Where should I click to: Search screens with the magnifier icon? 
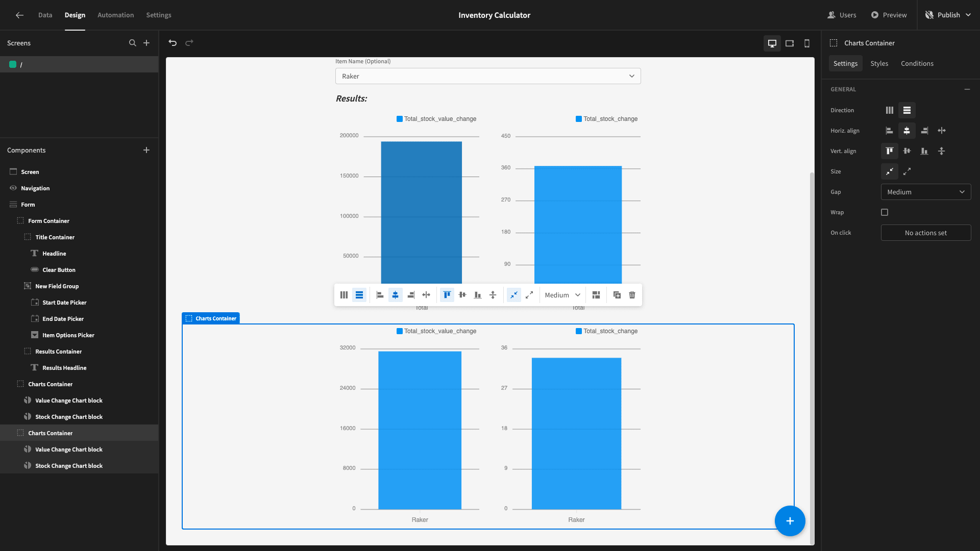[x=132, y=43]
